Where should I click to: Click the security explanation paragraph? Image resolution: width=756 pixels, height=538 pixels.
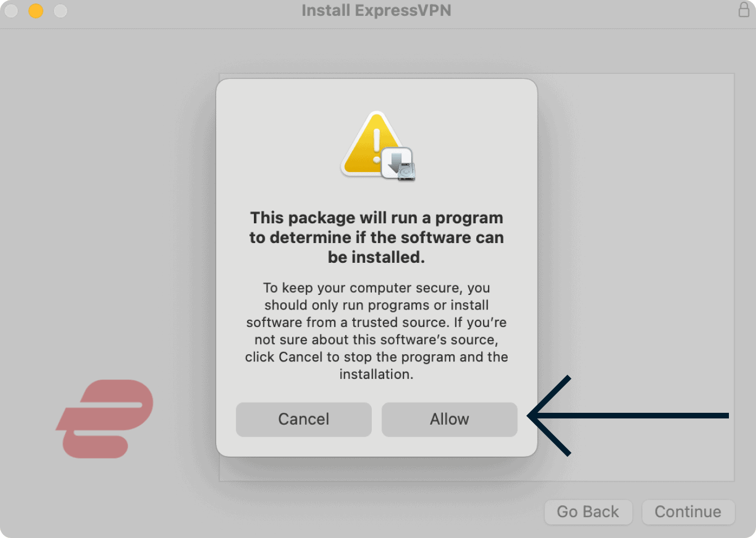pyautogui.click(x=376, y=331)
